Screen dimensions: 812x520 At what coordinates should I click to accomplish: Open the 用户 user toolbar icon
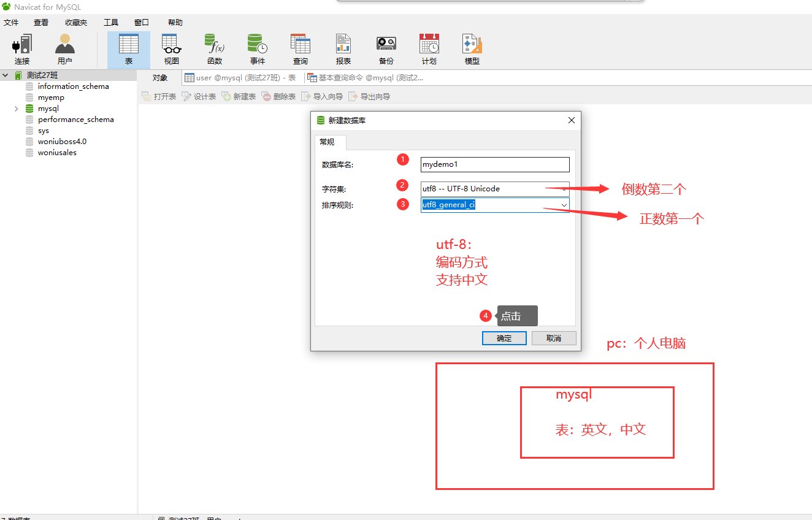[64, 50]
